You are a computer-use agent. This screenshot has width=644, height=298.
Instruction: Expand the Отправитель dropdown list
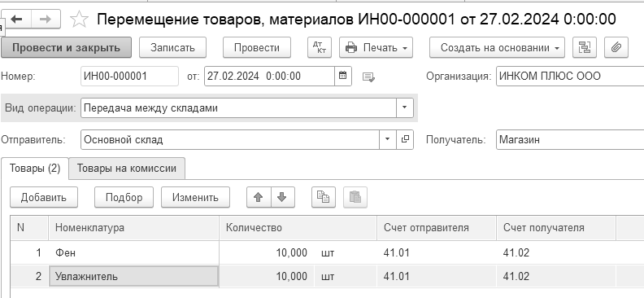[387, 140]
